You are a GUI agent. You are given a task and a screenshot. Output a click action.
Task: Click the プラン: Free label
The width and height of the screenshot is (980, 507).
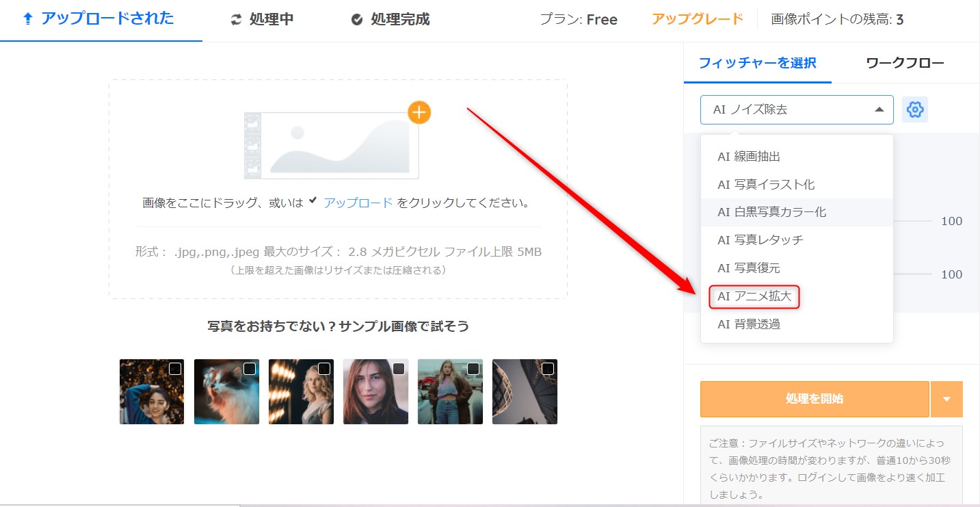[x=579, y=20]
